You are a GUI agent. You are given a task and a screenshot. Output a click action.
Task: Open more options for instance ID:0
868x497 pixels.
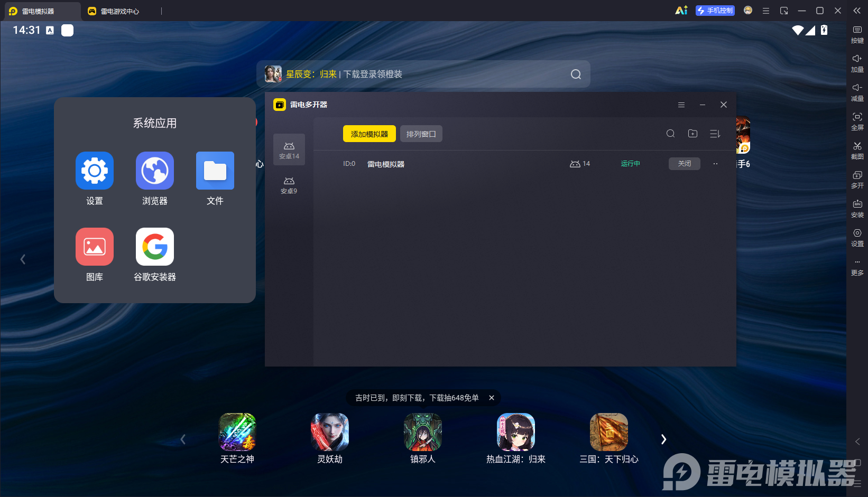[715, 164]
